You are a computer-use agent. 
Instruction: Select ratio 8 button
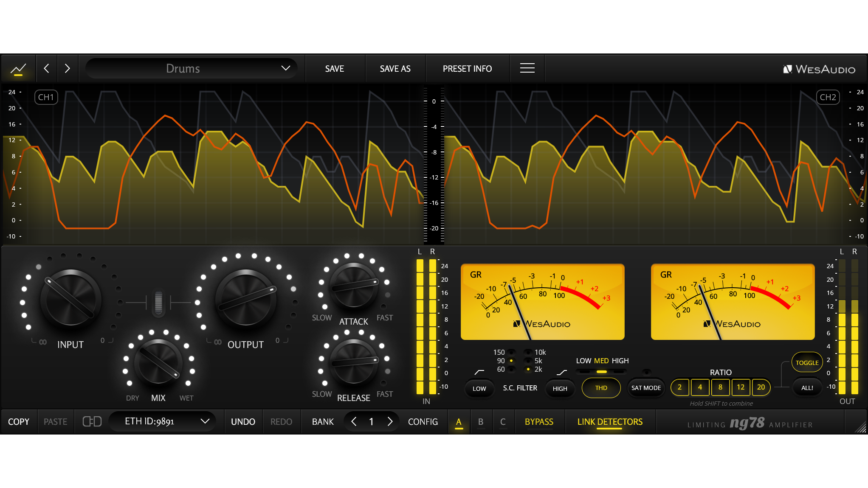720,387
